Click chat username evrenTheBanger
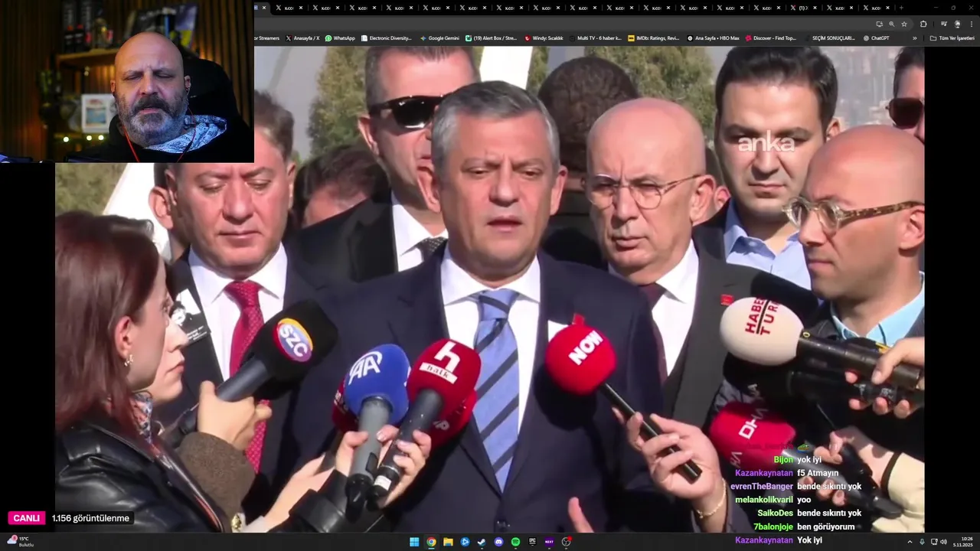 click(x=762, y=487)
